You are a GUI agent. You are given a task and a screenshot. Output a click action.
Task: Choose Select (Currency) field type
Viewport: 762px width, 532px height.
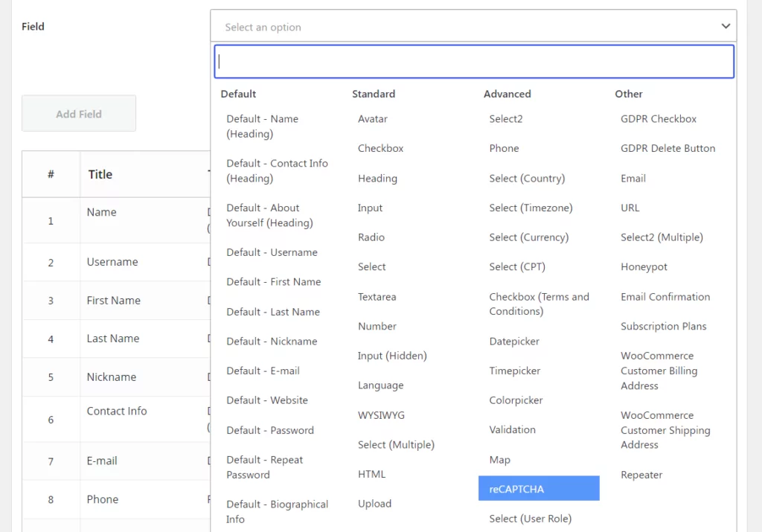point(529,237)
